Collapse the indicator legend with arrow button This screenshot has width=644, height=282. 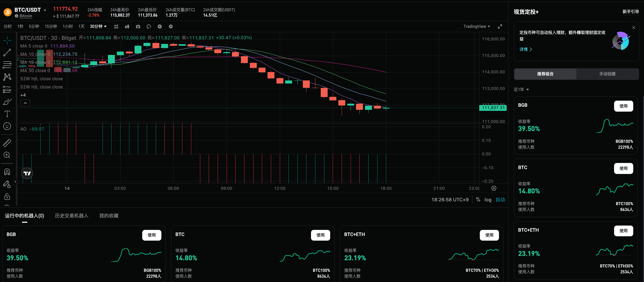[25, 103]
